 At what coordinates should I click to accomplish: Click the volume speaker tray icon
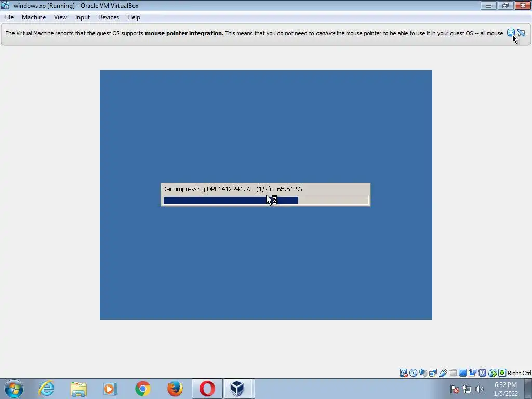[x=480, y=389]
